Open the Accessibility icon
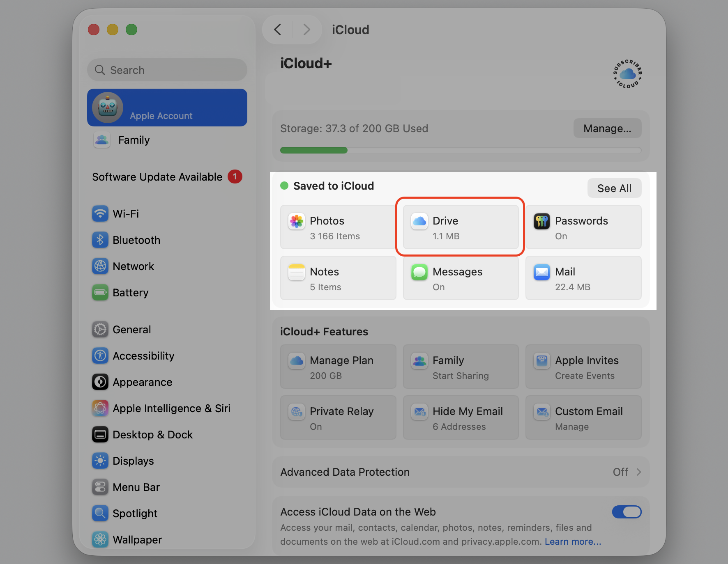 (100, 355)
